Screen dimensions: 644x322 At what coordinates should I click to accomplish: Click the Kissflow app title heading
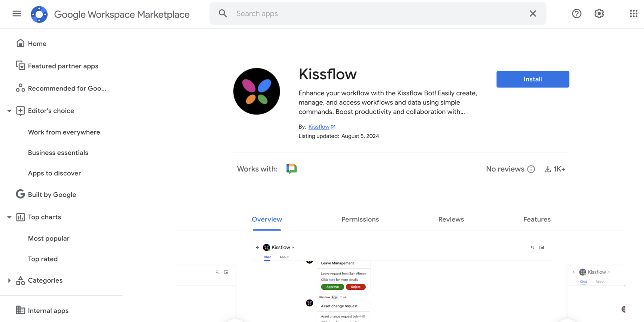[328, 74]
